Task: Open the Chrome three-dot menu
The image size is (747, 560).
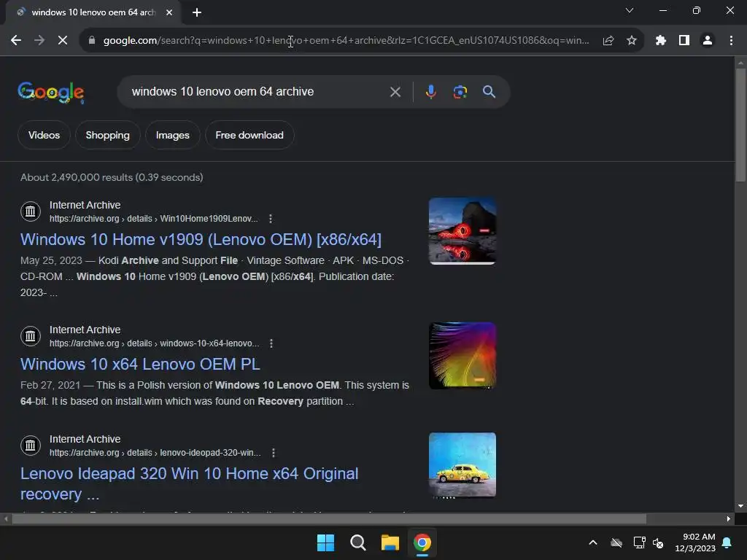Action: coord(731,41)
